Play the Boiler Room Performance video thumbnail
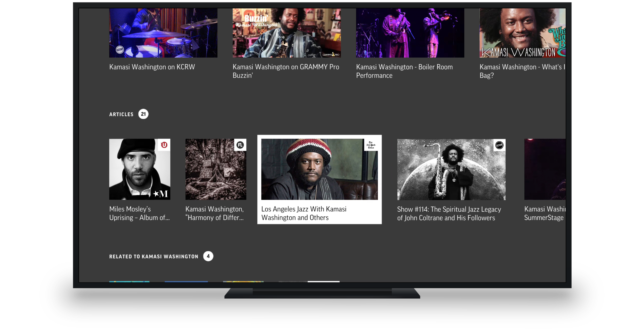 coord(410,33)
